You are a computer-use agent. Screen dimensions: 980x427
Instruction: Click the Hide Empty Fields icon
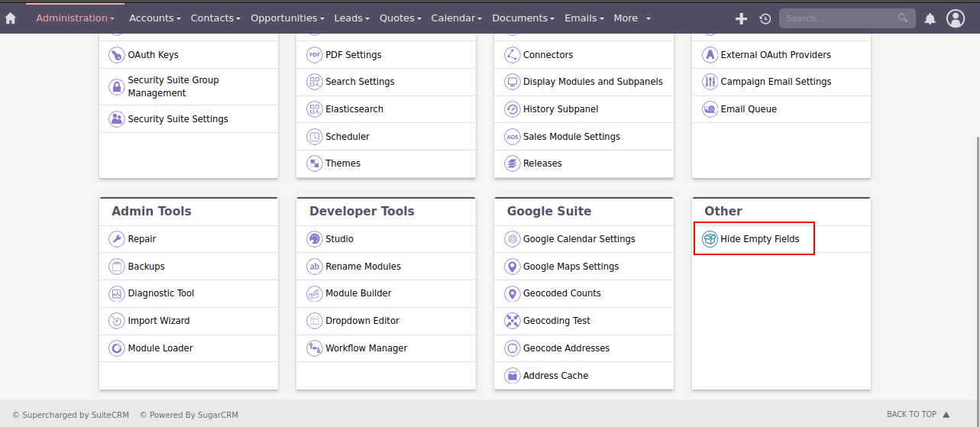[710, 239]
